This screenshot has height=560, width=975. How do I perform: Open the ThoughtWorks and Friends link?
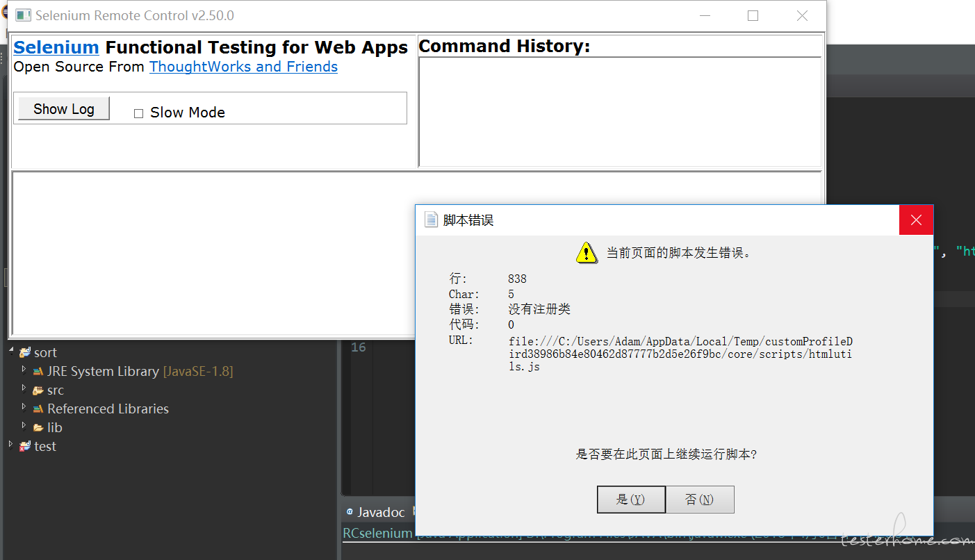click(x=243, y=67)
